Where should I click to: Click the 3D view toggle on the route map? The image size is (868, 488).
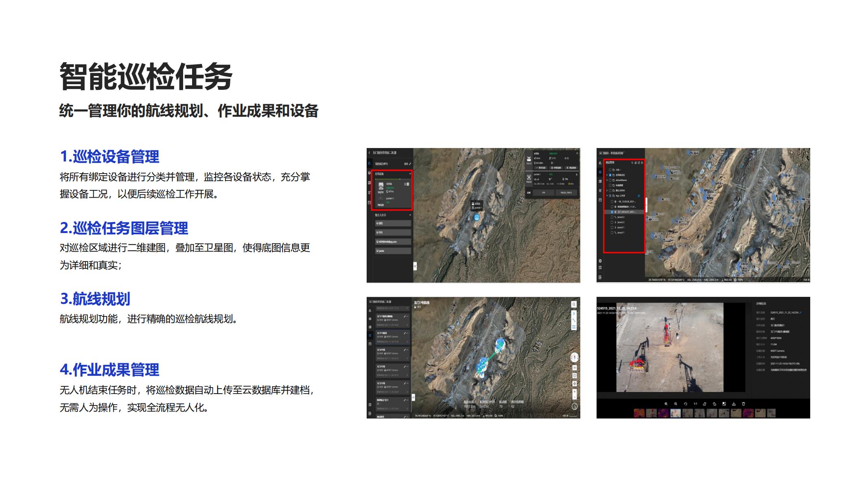(x=575, y=368)
